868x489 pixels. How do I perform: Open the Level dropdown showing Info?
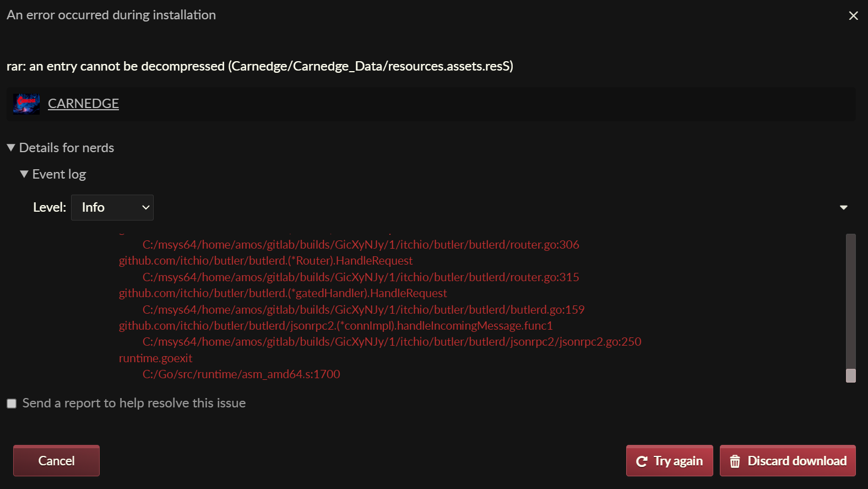click(x=112, y=208)
